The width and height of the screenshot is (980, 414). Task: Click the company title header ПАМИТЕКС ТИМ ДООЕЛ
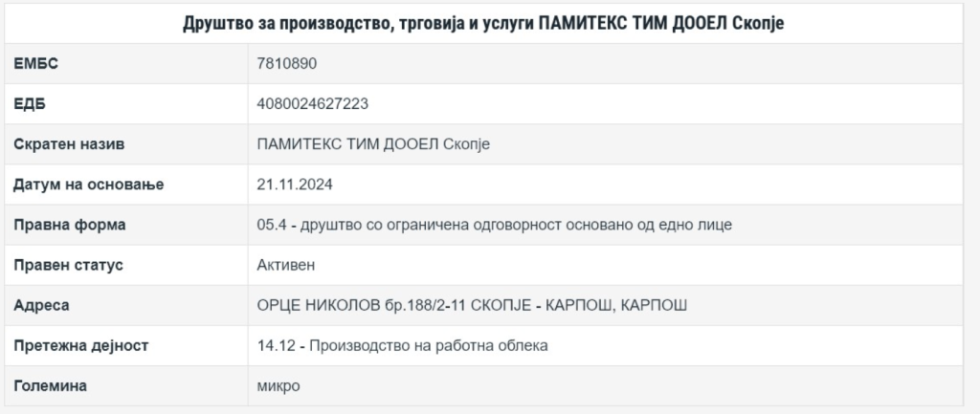[483, 24]
